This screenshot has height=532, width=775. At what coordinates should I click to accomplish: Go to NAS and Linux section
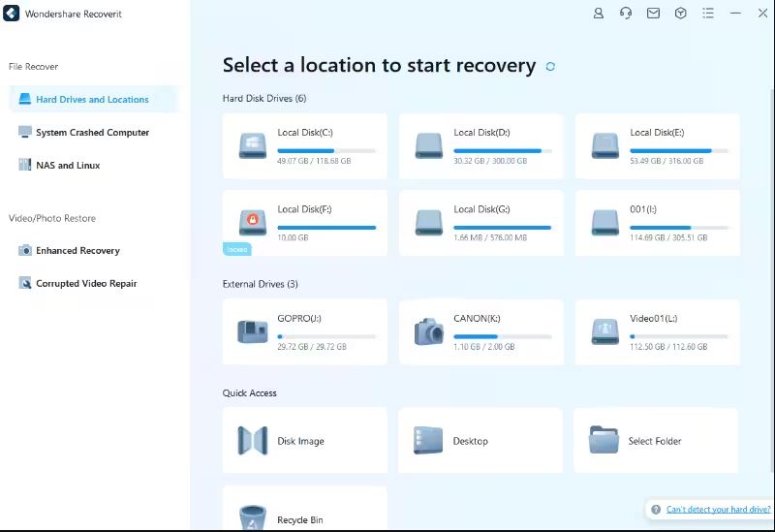pos(68,166)
